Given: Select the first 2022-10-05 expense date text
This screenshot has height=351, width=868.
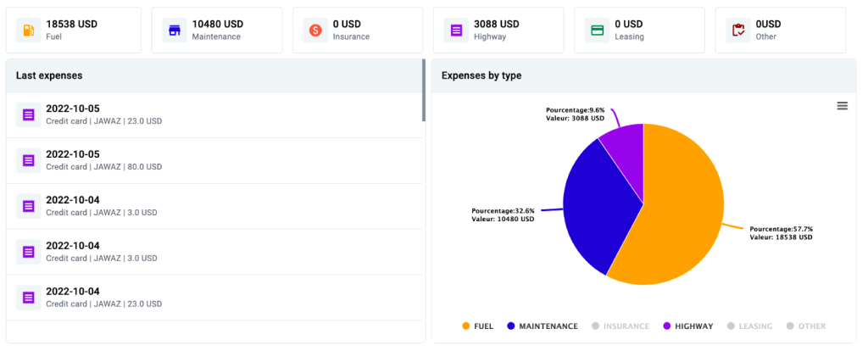Looking at the screenshot, I should click(x=73, y=109).
